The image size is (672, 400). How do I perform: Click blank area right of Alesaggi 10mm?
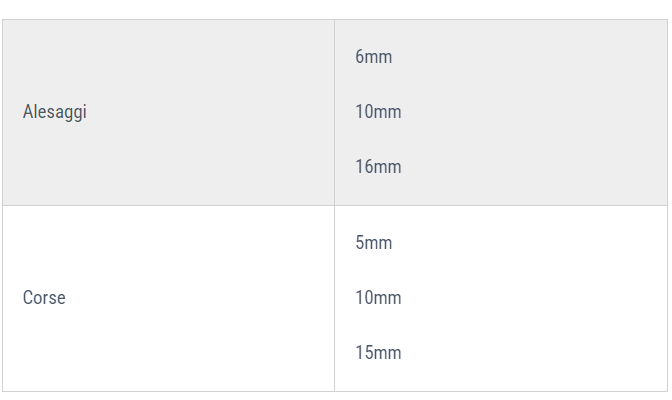click(531, 112)
